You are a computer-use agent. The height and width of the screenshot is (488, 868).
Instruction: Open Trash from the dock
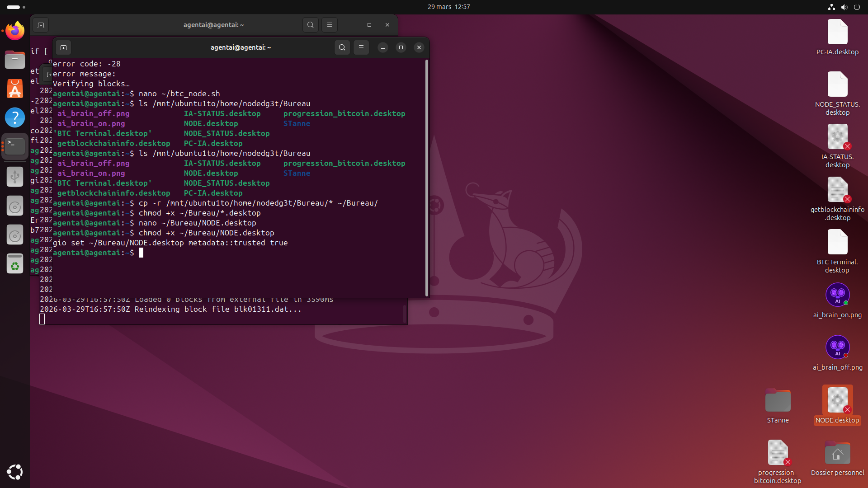click(x=15, y=264)
